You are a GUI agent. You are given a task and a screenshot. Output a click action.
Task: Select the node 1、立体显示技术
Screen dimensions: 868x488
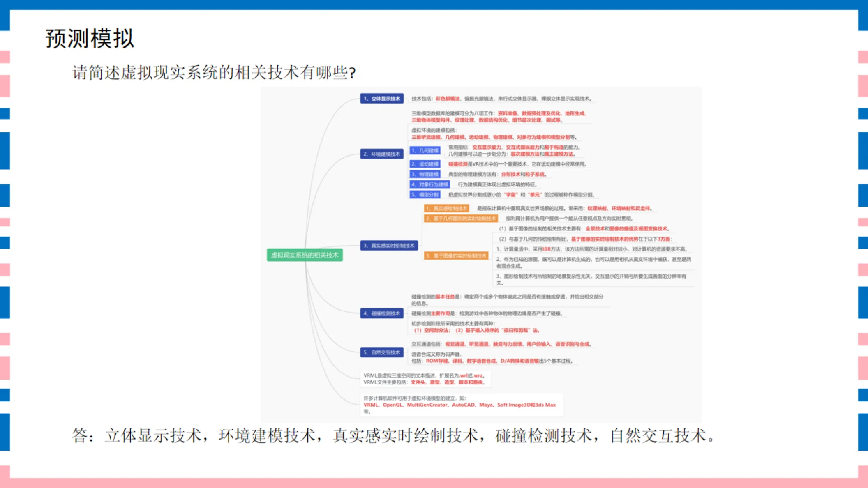(x=382, y=99)
